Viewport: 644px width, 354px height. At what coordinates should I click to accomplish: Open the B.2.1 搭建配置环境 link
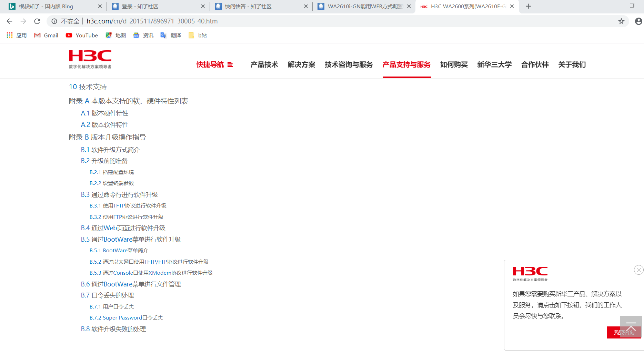pyautogui.click(x=112, y=172)
